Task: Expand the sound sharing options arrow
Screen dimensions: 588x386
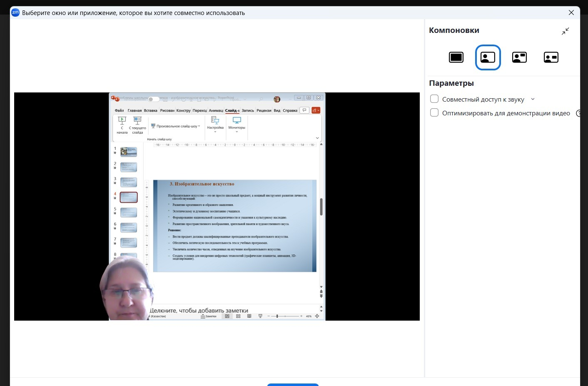Action: tap(533, 99)
